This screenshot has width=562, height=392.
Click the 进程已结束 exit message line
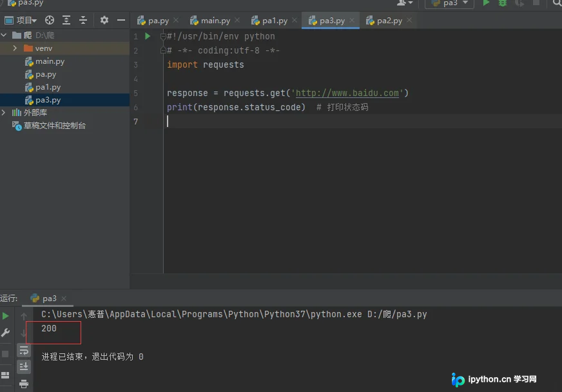pos(92,357)
